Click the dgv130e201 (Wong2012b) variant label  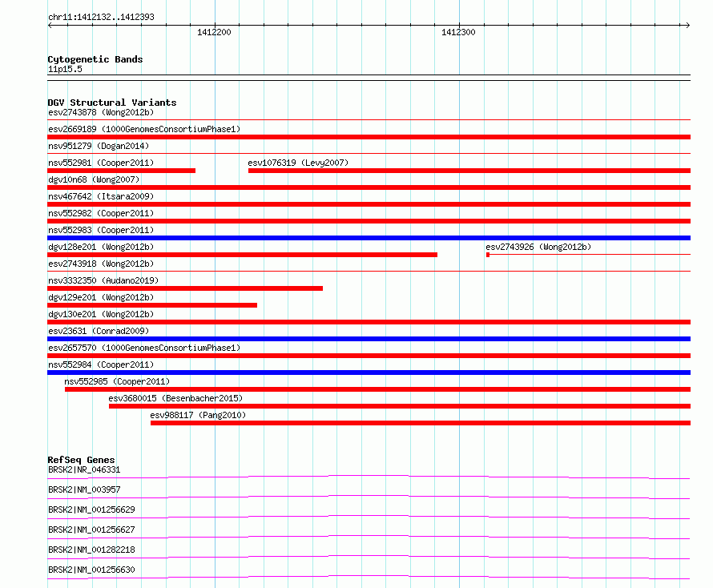click(101, 314)
